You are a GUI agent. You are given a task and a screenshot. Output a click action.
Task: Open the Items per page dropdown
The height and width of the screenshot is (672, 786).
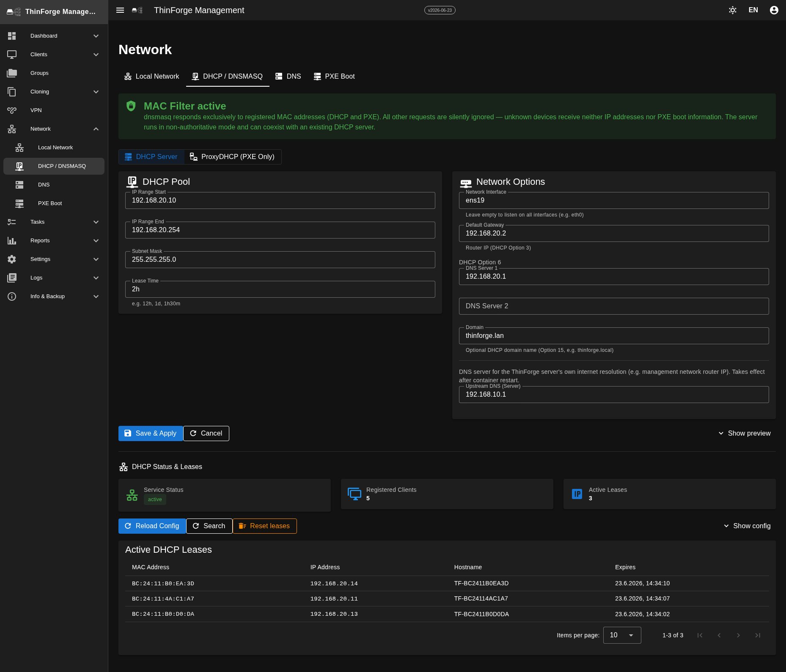tap(622, 635)
